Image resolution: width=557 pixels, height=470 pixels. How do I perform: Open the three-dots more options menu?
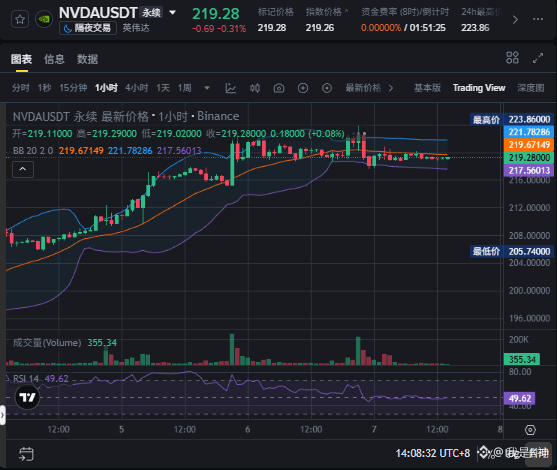point(538,19)
